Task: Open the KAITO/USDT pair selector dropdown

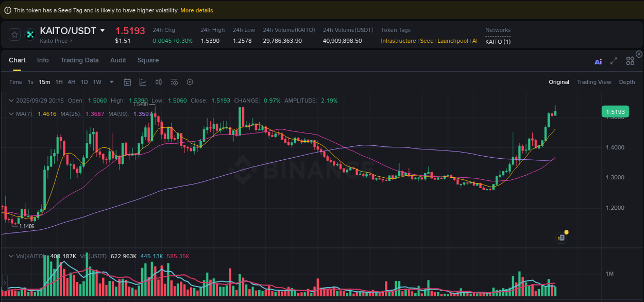Action: 103,30
